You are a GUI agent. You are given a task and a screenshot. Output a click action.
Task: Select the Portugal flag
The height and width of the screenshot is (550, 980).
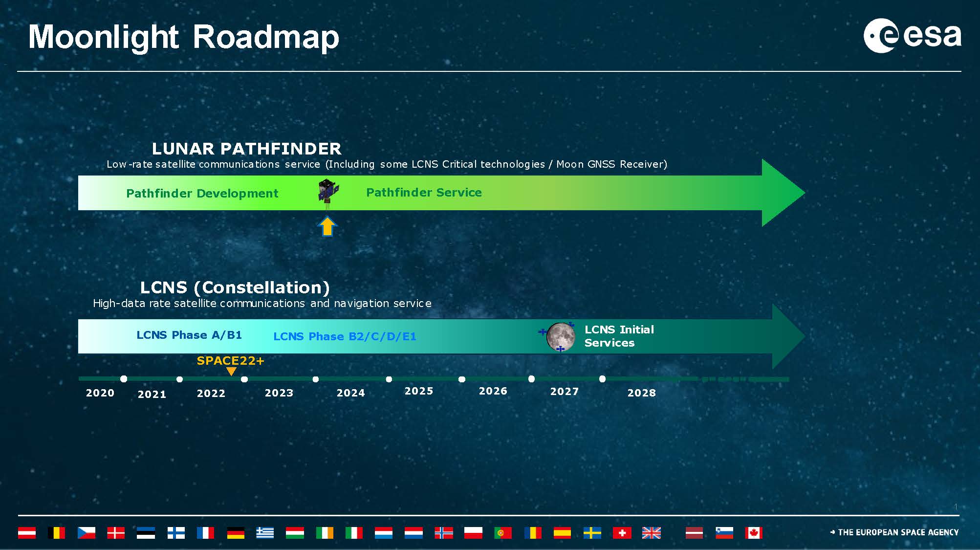tap(503, 533)
